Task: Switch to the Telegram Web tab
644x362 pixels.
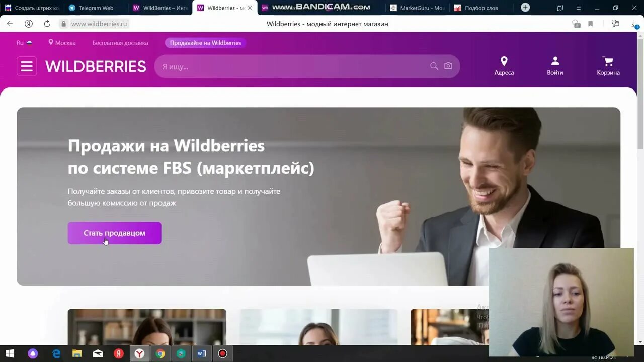Action: [x=96, y=8]
